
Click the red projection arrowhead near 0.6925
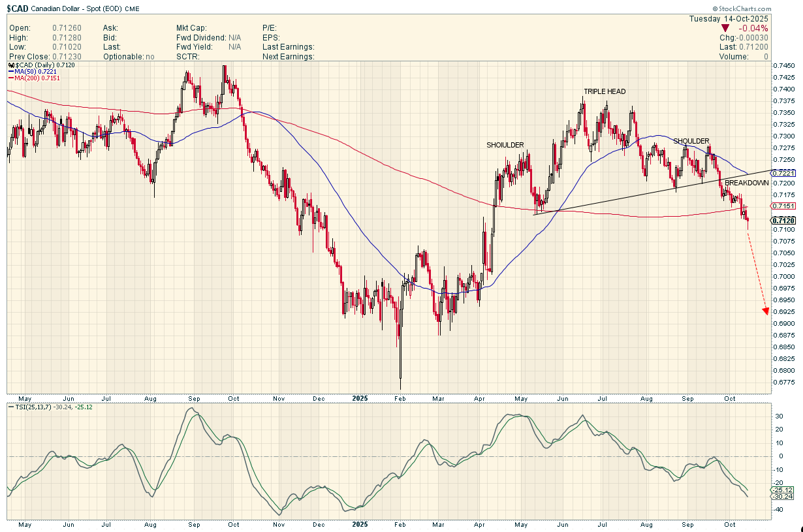click(765, 311)
